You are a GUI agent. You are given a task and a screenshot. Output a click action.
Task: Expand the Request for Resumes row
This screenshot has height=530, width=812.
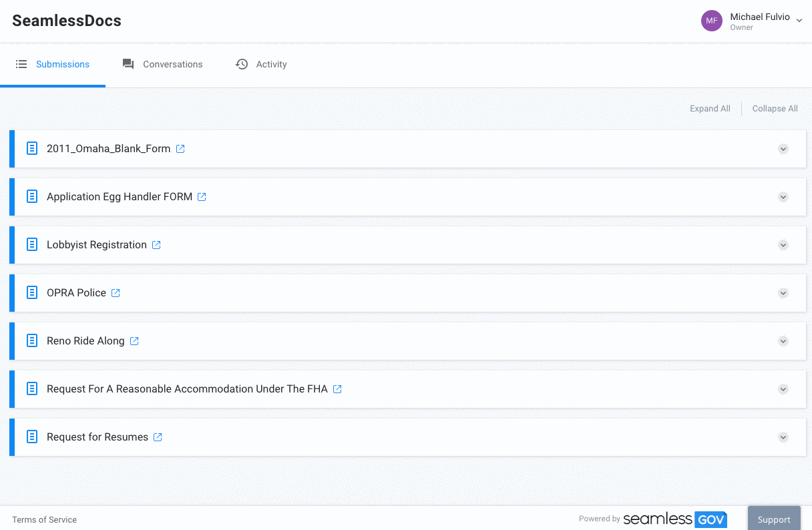click(x=783, y=437)
